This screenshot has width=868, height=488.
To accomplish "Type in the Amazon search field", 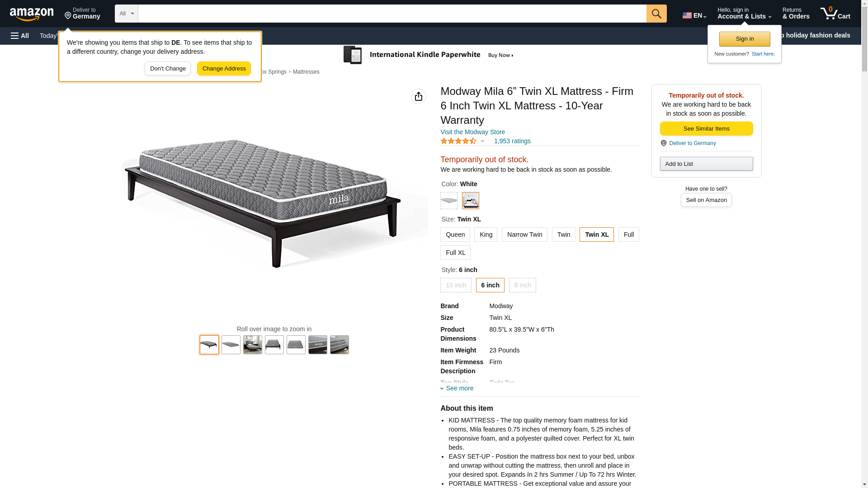I will (x=392, y=14).
